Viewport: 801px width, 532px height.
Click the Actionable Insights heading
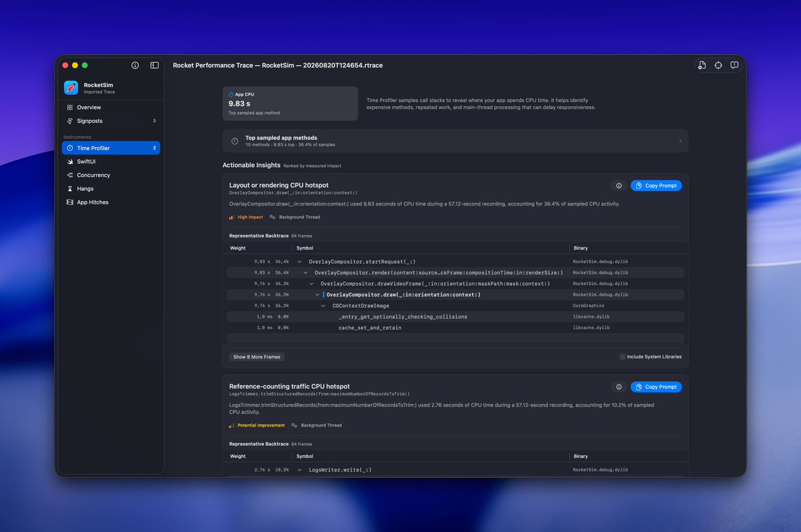click(x=251, y=165)
